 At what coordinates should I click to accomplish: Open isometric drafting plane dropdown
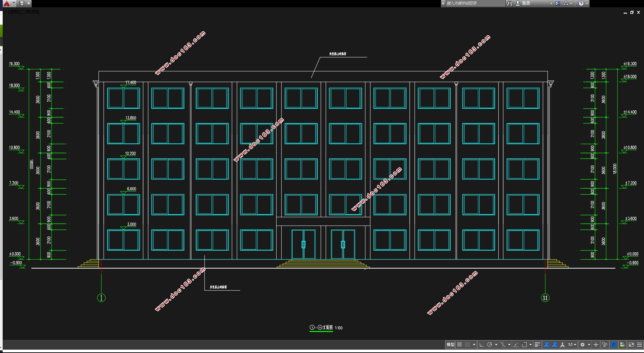point(509,345)
